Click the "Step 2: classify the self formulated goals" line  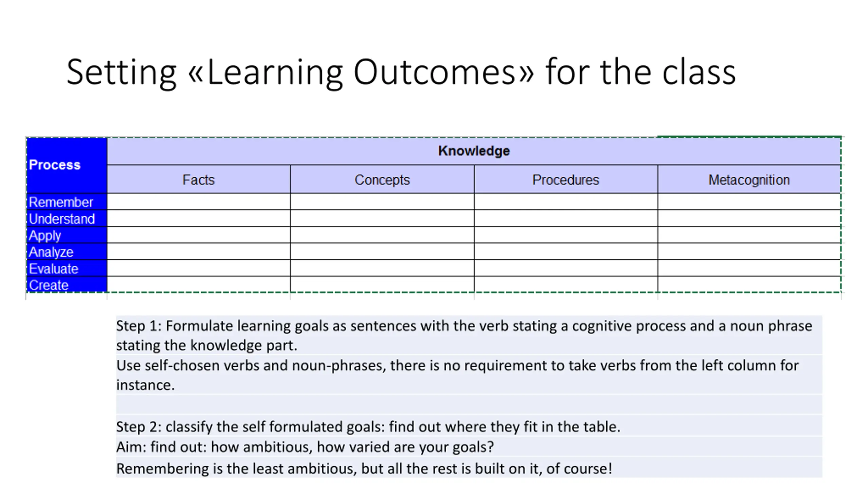[x=368, y=427]
